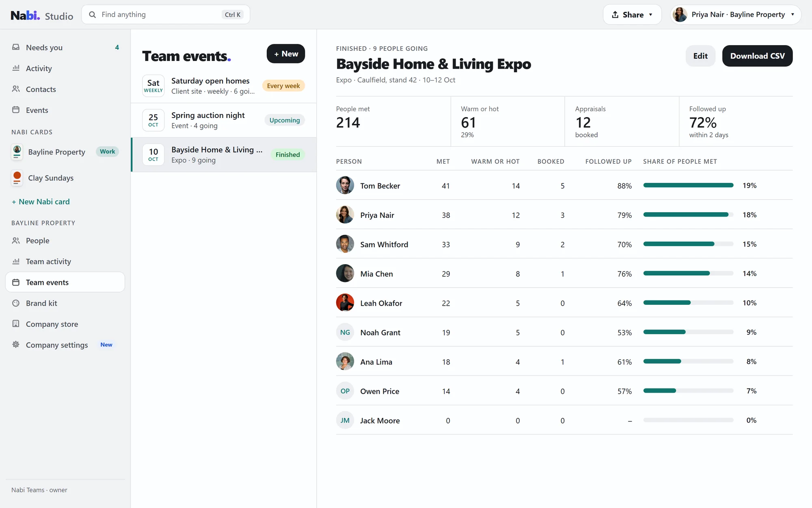Click the search magnifier icon
The height and width of the screenshot is (508, 812).
click(93, 15)
